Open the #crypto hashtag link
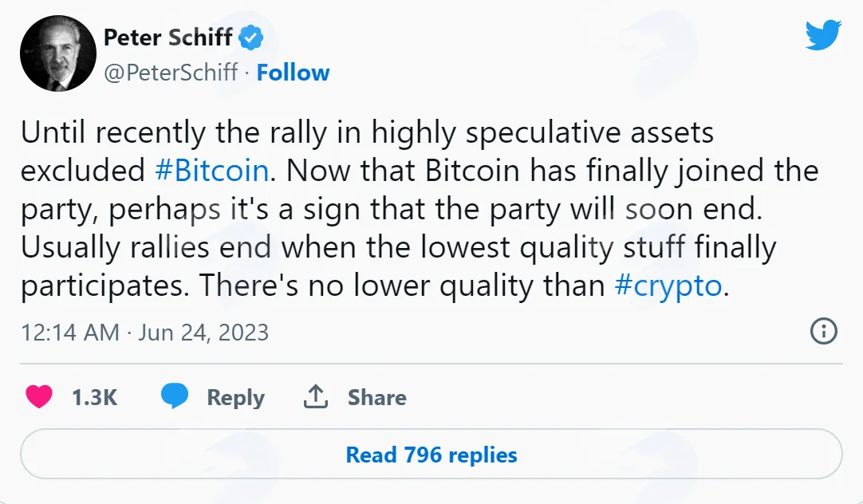Viewport: 863px width, 504px height. tap(668, 285)
